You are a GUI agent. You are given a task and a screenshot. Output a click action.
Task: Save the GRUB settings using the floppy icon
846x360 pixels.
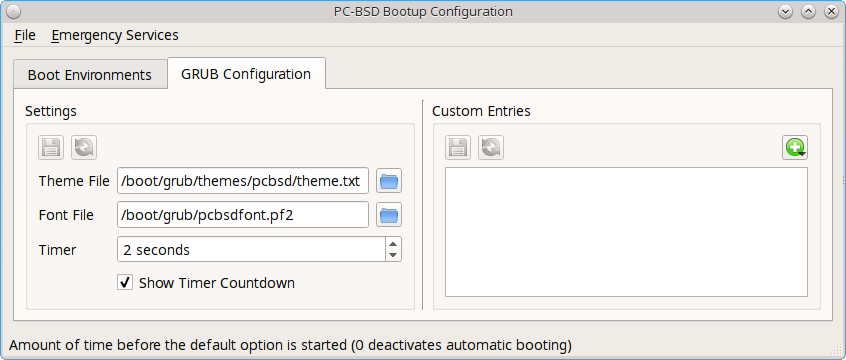(x=51, y=147)
